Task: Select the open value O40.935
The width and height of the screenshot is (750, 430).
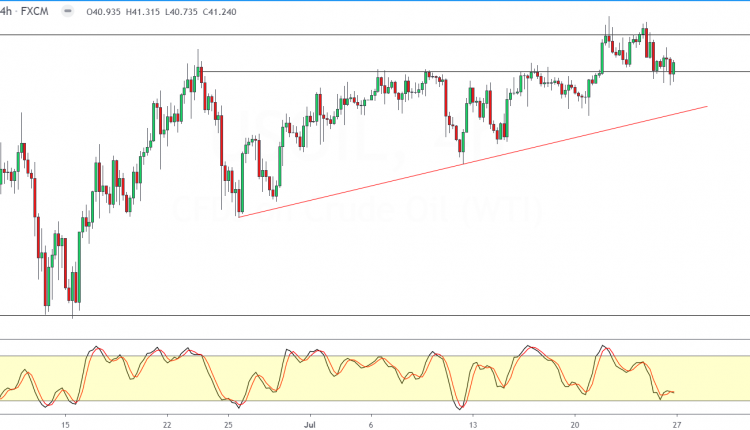Action: 103,11
